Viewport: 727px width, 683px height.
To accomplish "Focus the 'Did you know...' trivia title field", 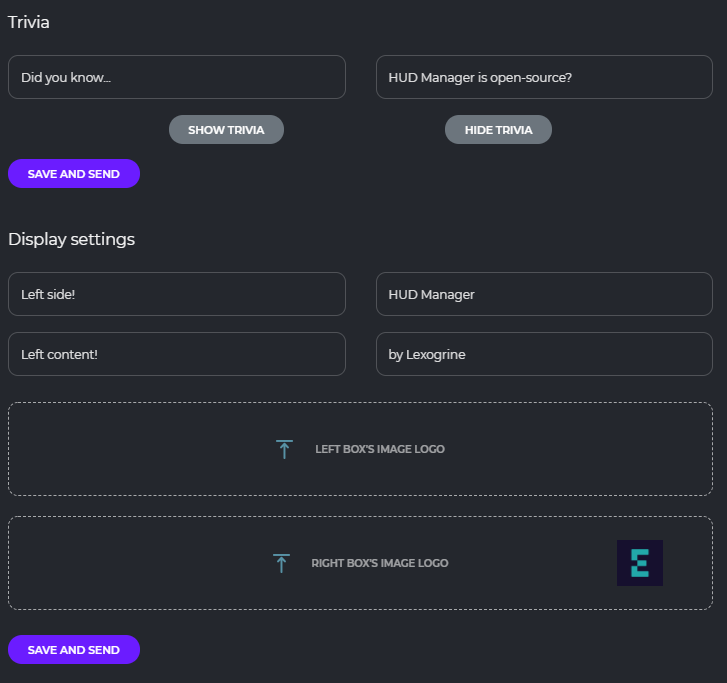I will coord(177,77).
